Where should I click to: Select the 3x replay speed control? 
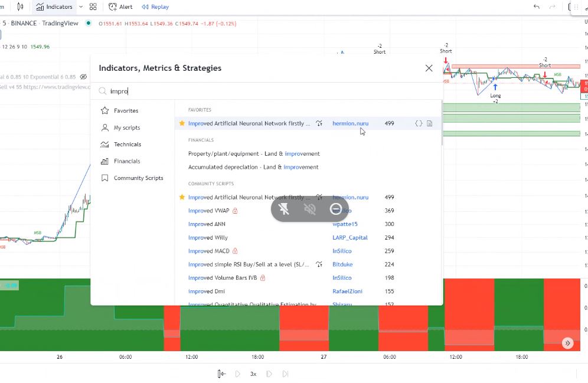coord(253,374)
